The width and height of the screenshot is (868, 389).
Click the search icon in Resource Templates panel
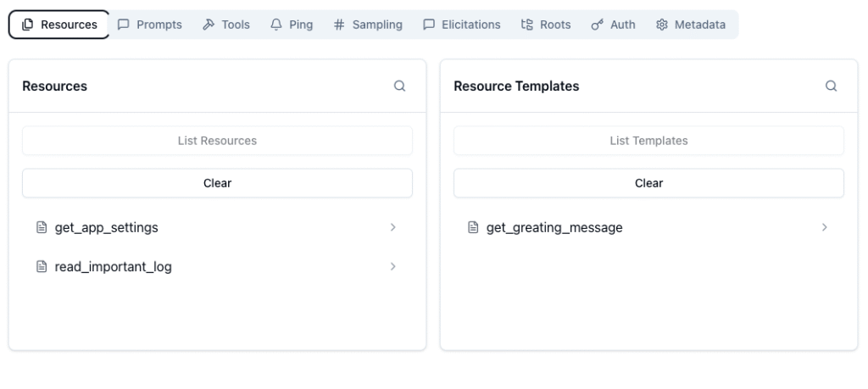831,86
